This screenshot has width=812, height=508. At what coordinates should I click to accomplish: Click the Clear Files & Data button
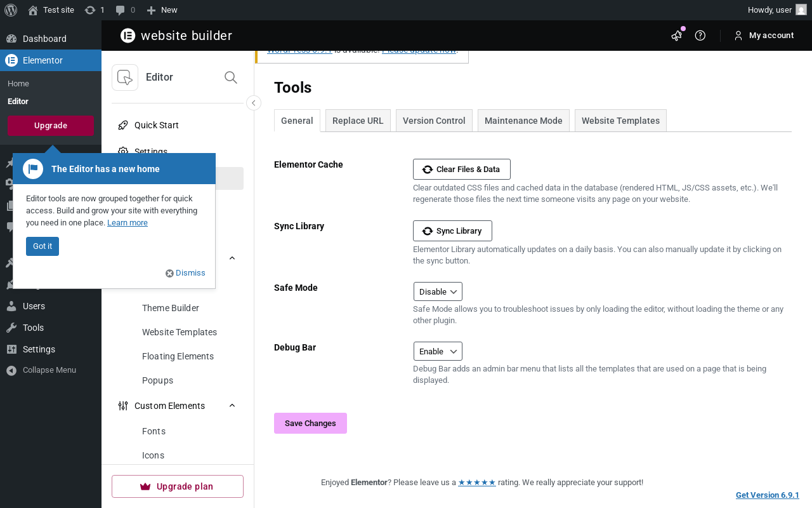pos(462,170)
